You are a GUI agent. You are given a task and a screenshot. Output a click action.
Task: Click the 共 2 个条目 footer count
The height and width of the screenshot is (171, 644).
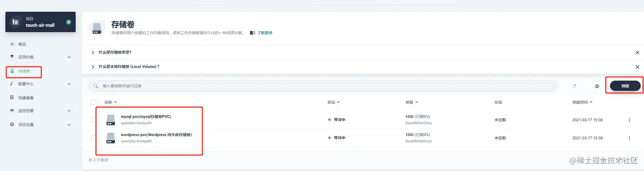point(98,160)
